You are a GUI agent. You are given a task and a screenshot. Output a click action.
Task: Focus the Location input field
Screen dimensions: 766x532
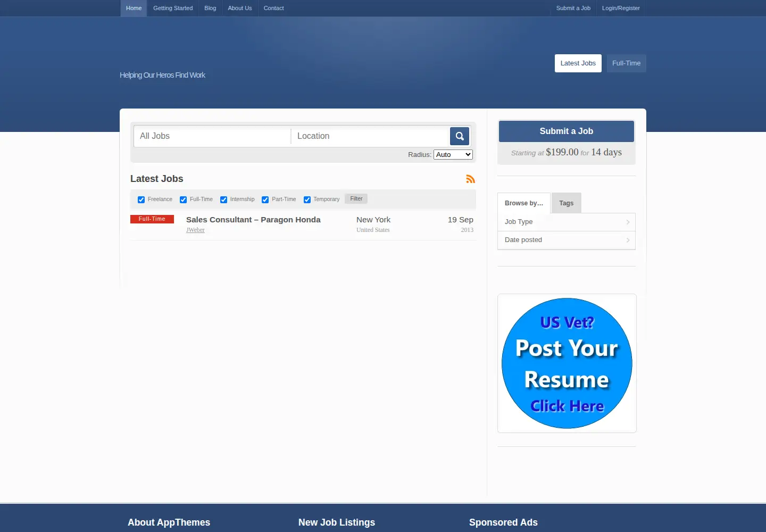click(x=370, y=136)
